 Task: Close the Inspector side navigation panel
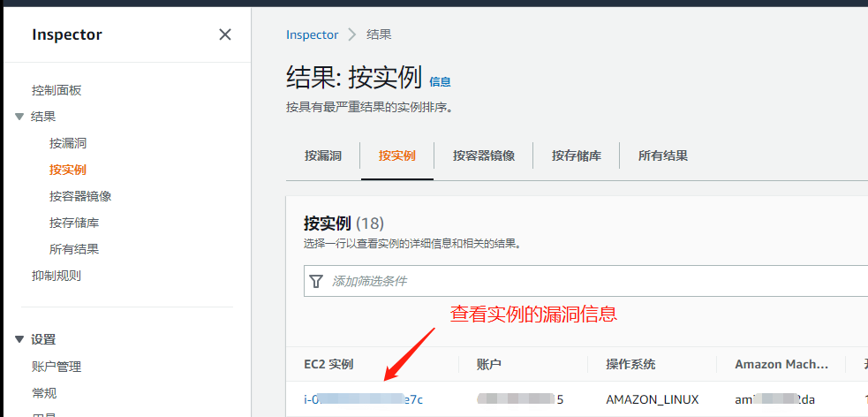(225, 34)
